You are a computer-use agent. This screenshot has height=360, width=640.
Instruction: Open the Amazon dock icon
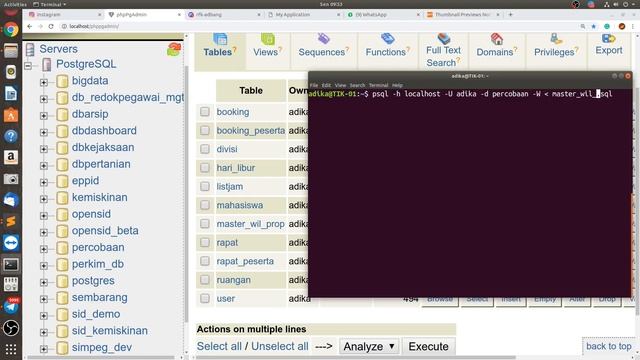click(x=11, y=157)
